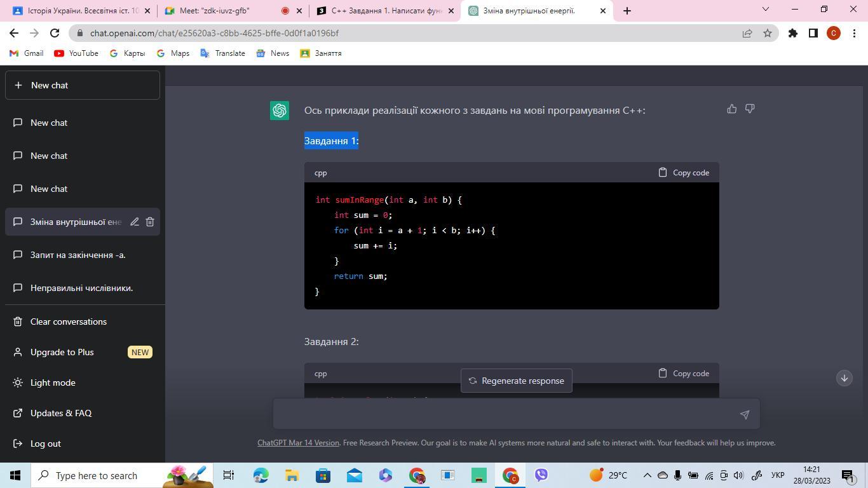The width and height of the screenshot is (868, 488).
Task: Switch to the Meet "zdk-iuvz-gfb" tab
Action: tap(222, 11)
